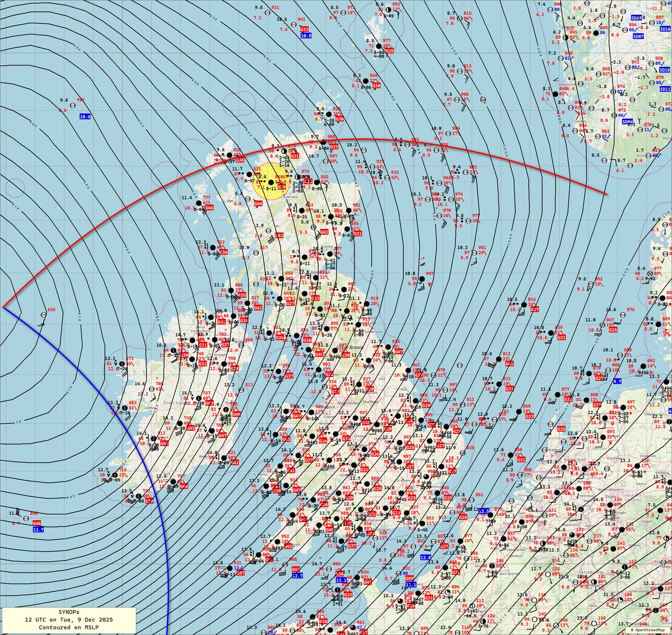Click the blue 12.8 box in the eastern English Channel
672x635 pixels.
coord(426,558)
